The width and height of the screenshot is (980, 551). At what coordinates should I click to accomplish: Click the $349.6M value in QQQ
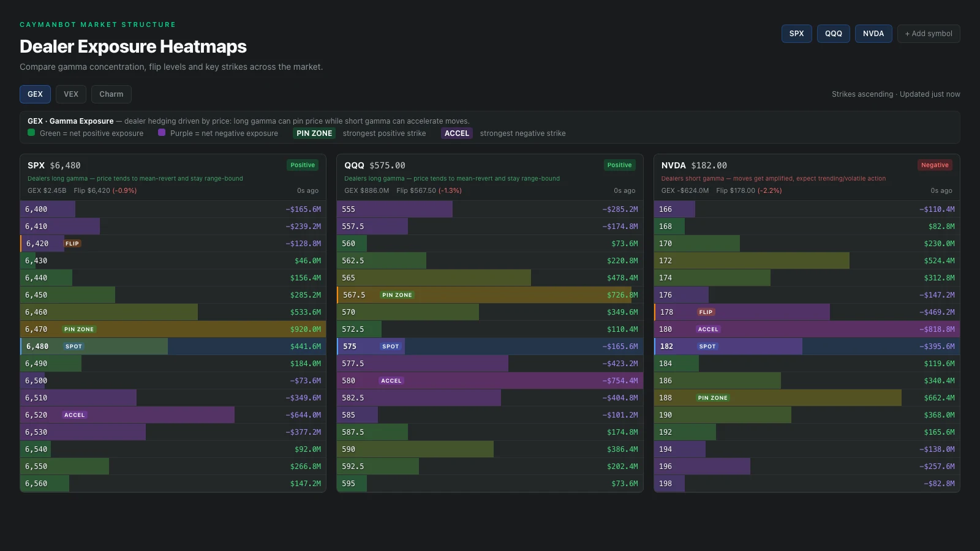[x=622, y=312]
